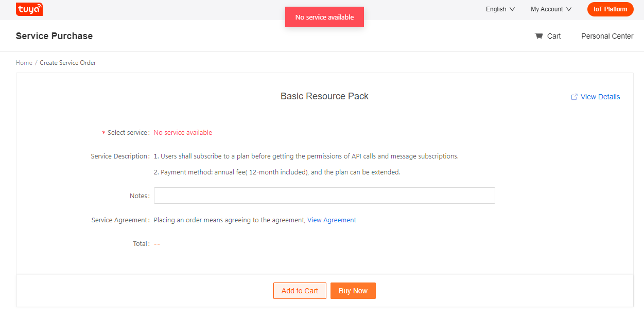Click the Buy Now button

click(353, 291)
